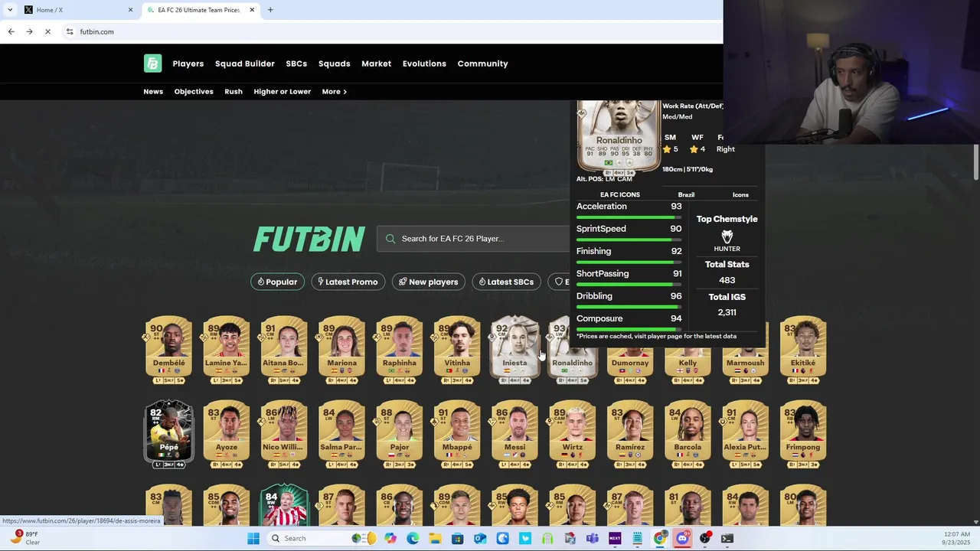Close the Home / X tab
Image resolution: width=980 pixels, height=551 pixels.
130,10
